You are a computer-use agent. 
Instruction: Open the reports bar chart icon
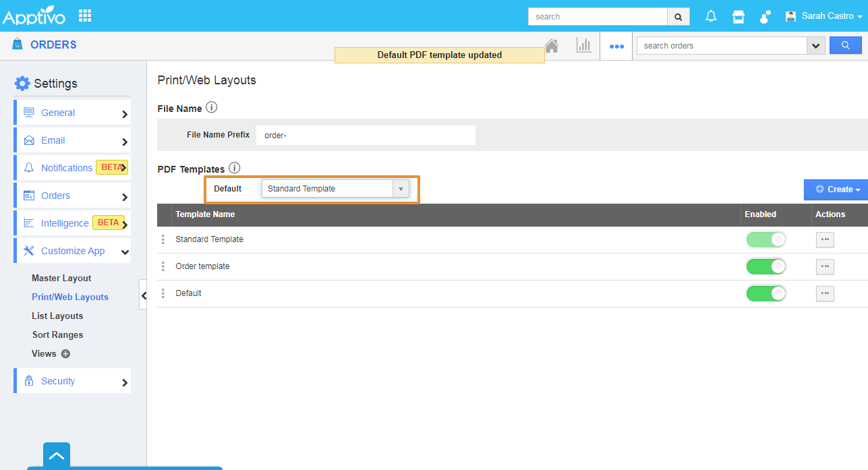[x=583, y=46]
